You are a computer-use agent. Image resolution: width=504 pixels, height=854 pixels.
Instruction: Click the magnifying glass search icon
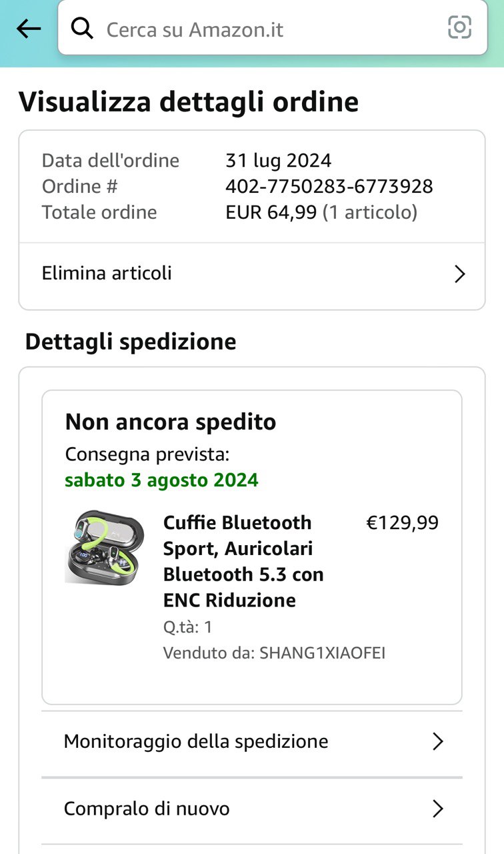click(x=82, y=29)
